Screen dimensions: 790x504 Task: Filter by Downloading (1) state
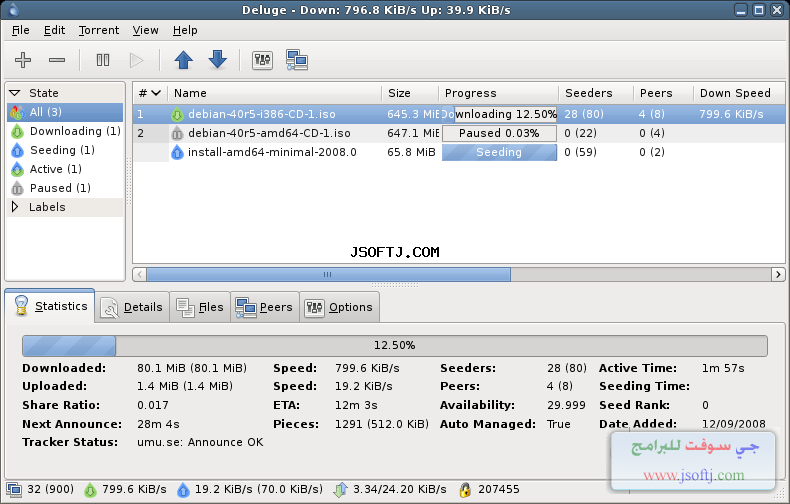(65, 131)
